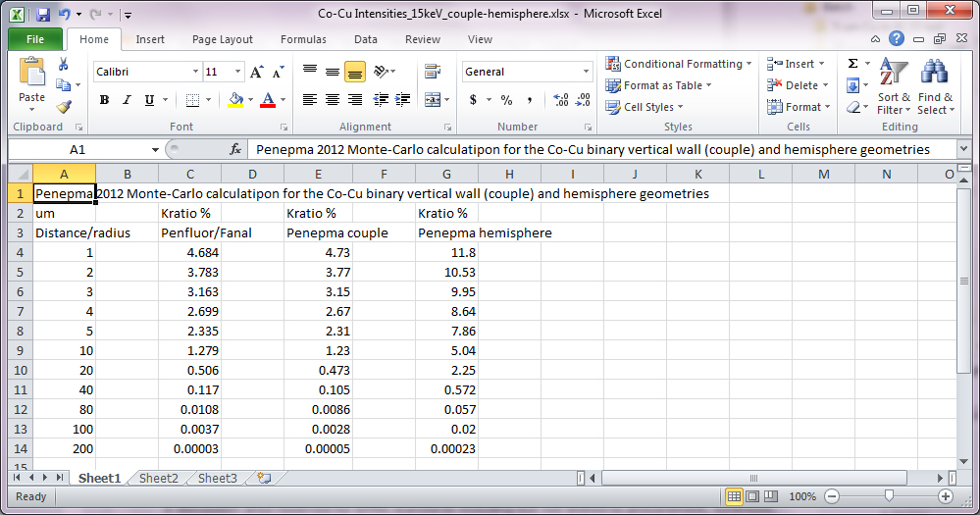Image resolution: width=980 pixels, height=515 pixels.
Task: Click the Cut scissors icon
Action: pos(64,64)
